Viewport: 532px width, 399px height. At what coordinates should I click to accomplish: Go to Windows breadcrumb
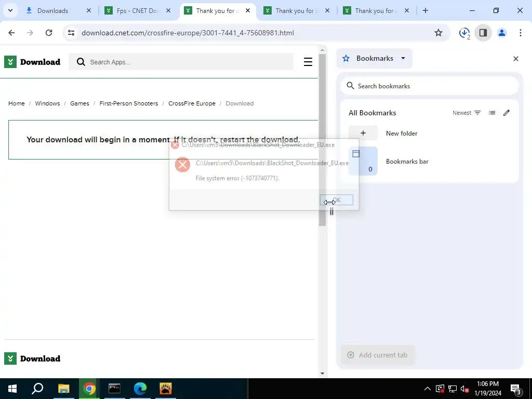tap(47, 103)
